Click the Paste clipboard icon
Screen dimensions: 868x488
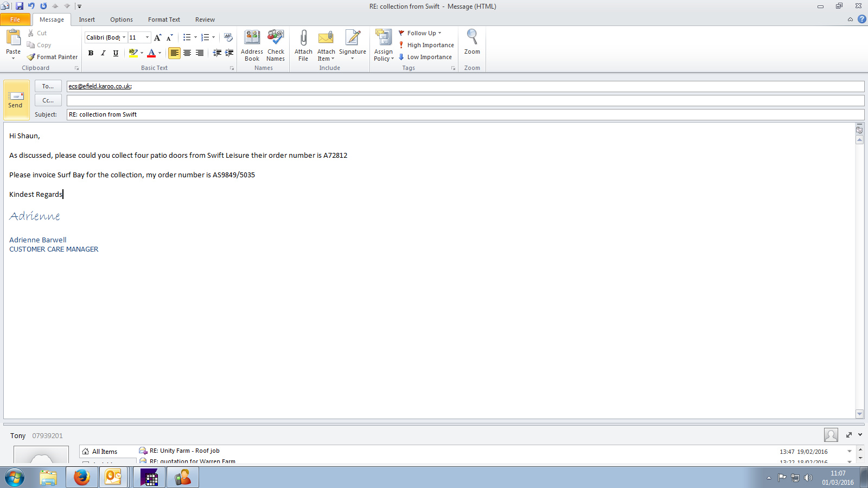pyautogui.click(x=13, y=38)
